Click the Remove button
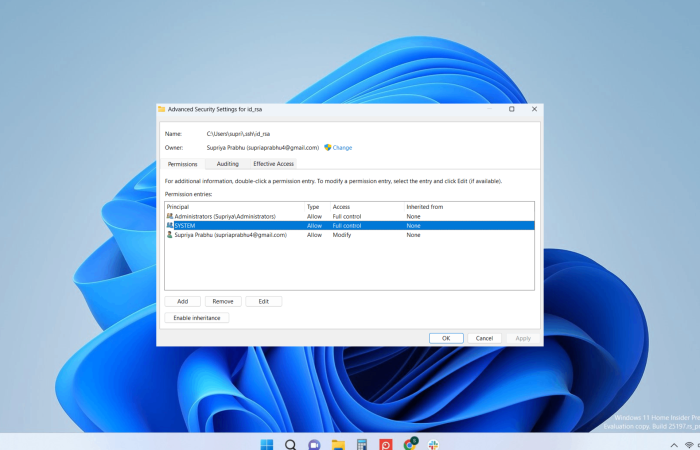The image size is (700, 450). 223,301
